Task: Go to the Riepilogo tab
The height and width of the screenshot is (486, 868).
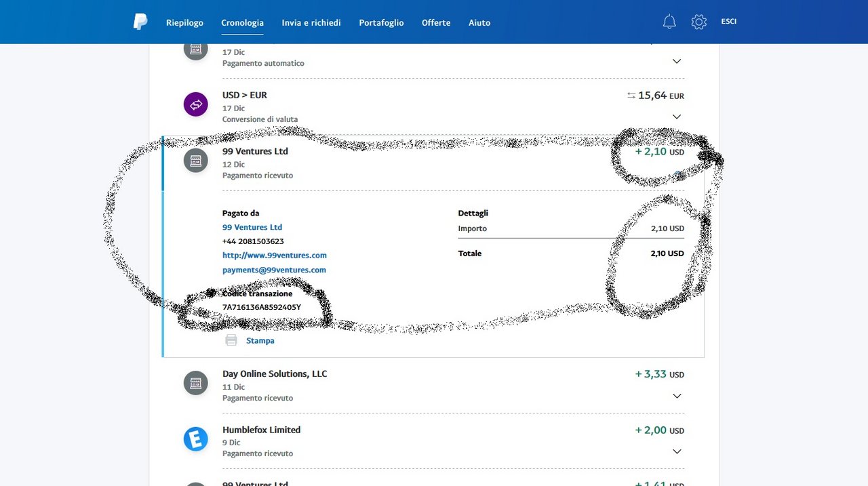Action: click(x=184, y=22)
